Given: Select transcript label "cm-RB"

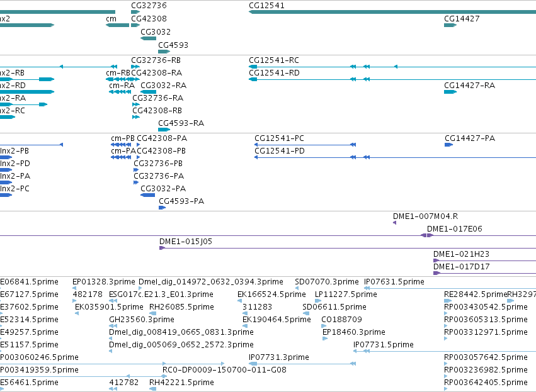Looking at the screenshot, I should tap(118, 73).
